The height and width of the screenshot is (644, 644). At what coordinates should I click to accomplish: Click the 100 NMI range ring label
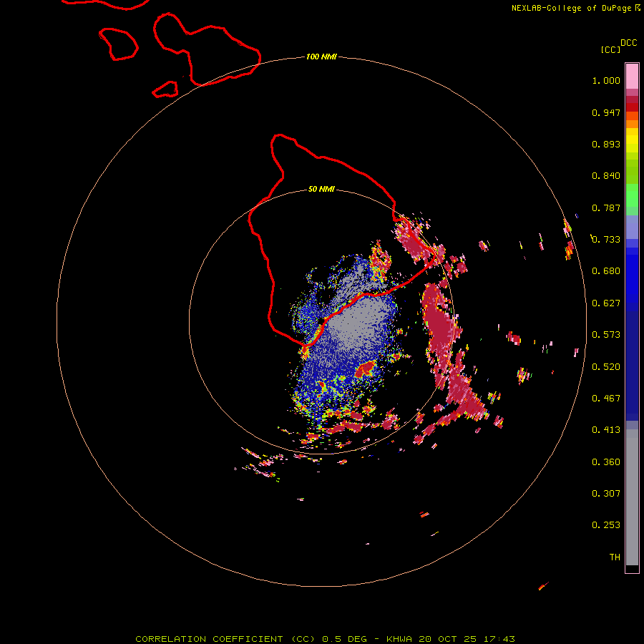coord(321,57)
